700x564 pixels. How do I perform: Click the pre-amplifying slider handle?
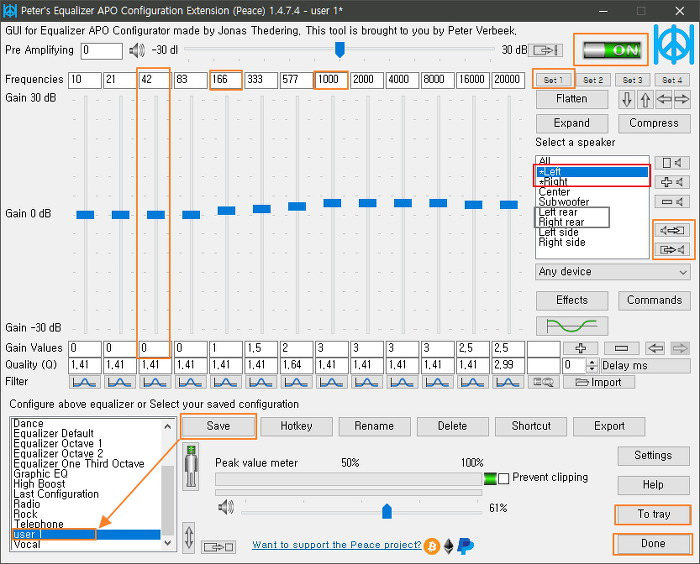coord(340,50)
